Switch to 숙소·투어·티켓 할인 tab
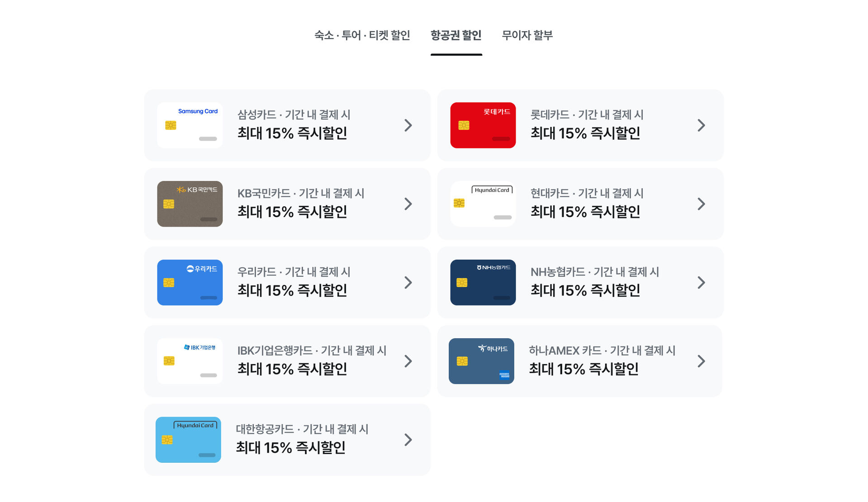868x502 pixels. coord(362,35)
